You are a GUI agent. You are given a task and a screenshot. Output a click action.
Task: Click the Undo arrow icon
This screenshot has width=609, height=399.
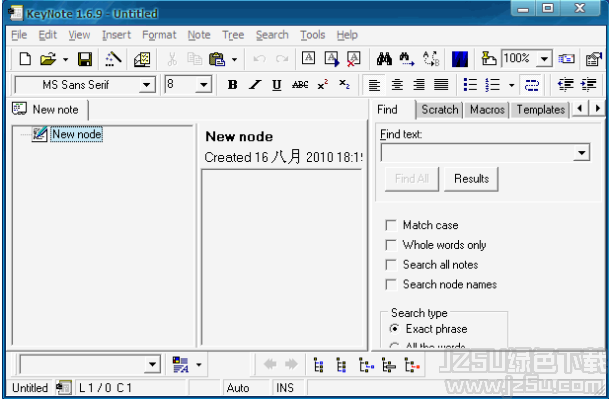[x=259, y=59]
